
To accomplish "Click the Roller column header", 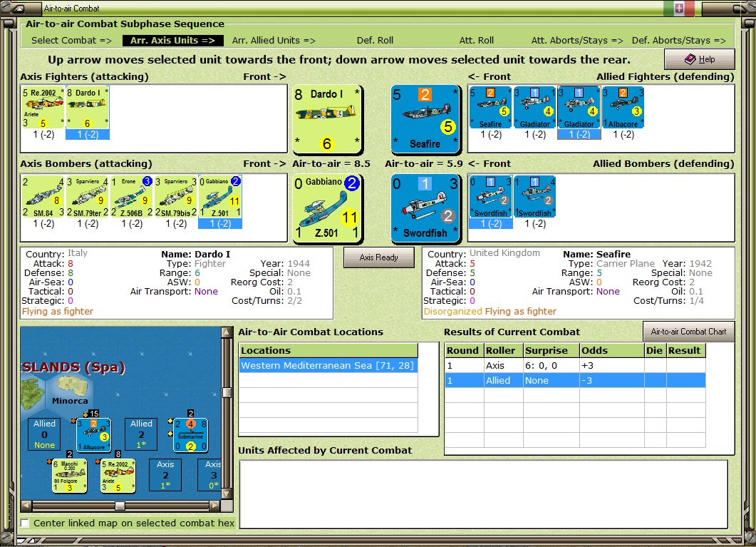I will [504, 351].
